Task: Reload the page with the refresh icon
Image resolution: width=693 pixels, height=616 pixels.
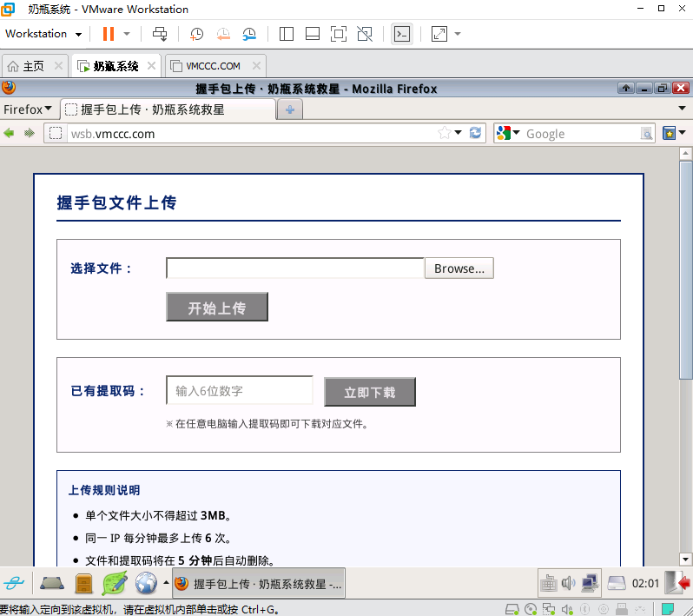Action: click(475, 133)
